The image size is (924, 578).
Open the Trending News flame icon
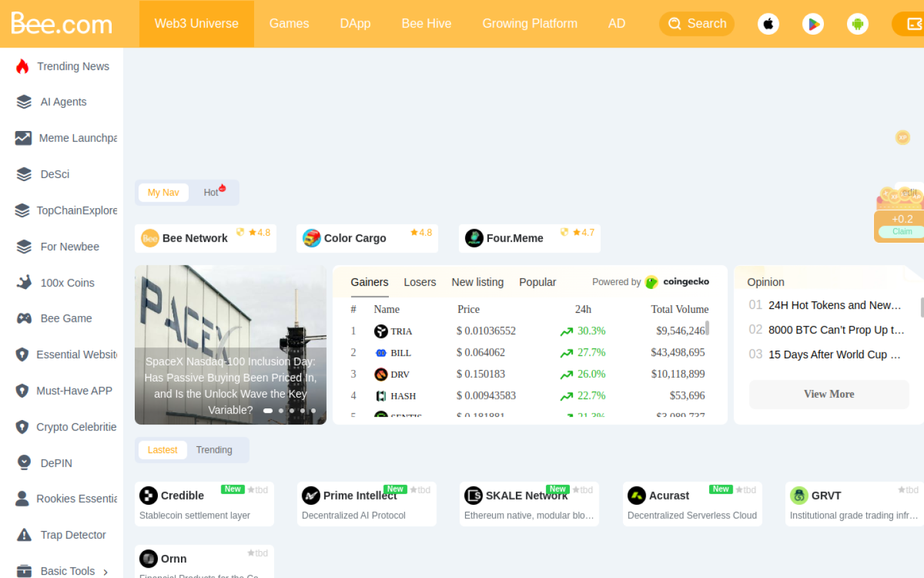[22, 66]
